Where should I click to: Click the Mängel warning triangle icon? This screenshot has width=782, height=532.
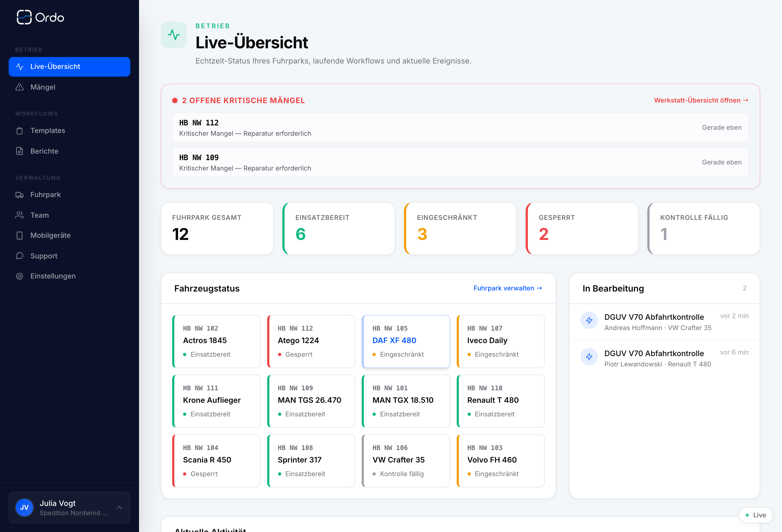point(20,87)
